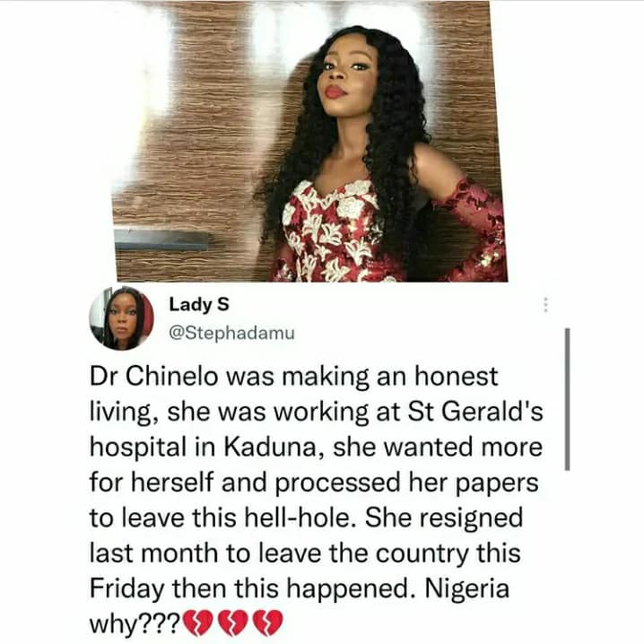The height and width of the screenshot is (644, 644).
Task: Open the @Stephadamu handle link
Action: (x=232, y=333)
